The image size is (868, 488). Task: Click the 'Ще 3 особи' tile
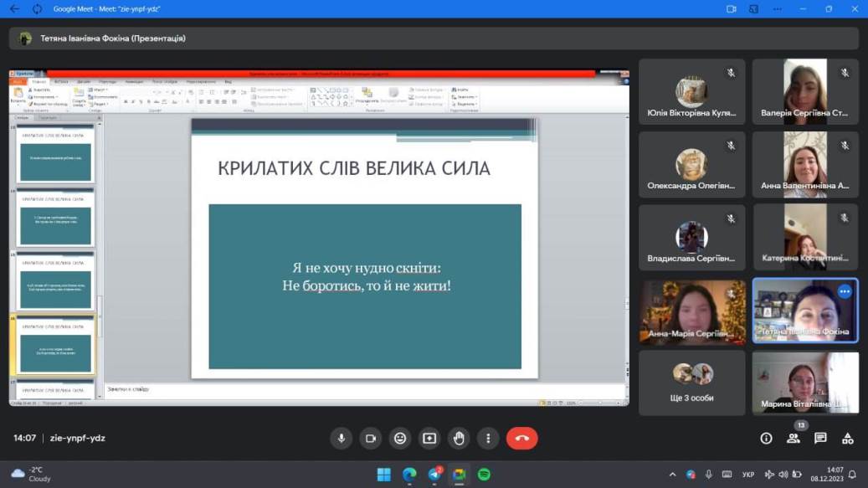click(x=691, y=383)
